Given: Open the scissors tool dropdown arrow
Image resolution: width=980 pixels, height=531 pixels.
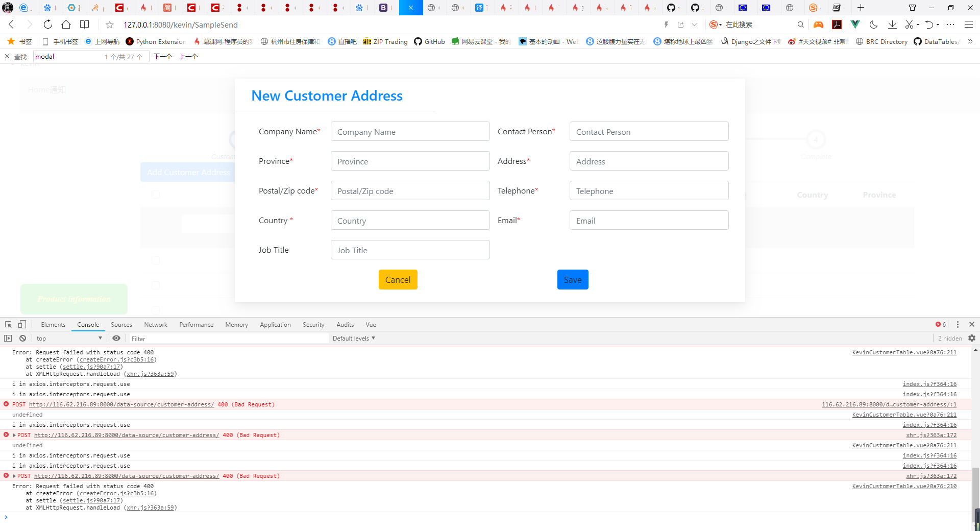Looking at the screenshot, I should point(918,25).
